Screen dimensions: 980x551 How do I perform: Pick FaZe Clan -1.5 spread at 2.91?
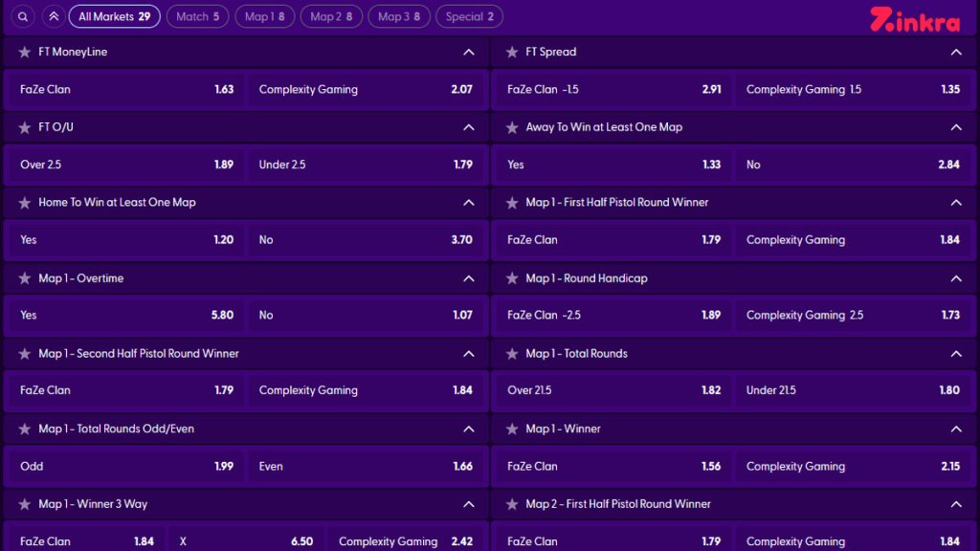tap(613, 89)
